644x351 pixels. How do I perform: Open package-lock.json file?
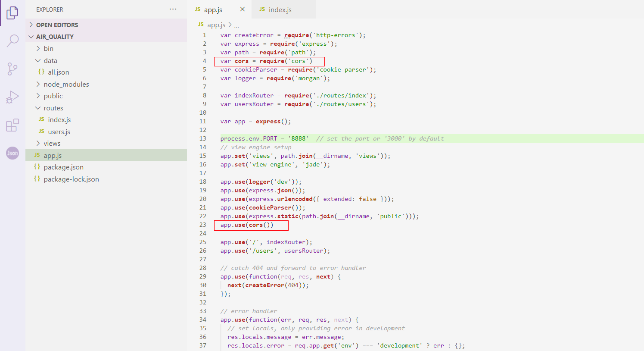point(72,179)
